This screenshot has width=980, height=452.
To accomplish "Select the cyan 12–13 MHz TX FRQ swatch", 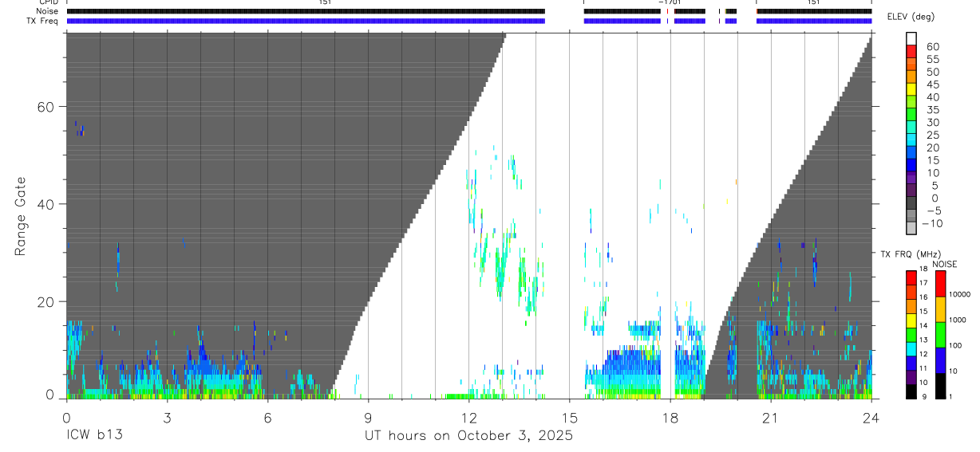I will point(911,348).
